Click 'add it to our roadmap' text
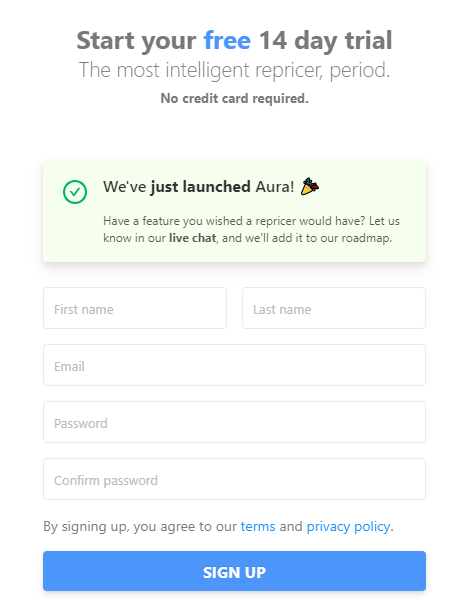This screenshot has width=469, height=610. (332, 238)
